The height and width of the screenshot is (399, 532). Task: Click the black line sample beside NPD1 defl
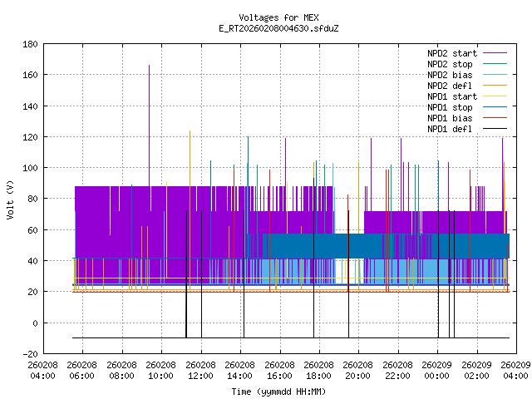tap(493, 128)
